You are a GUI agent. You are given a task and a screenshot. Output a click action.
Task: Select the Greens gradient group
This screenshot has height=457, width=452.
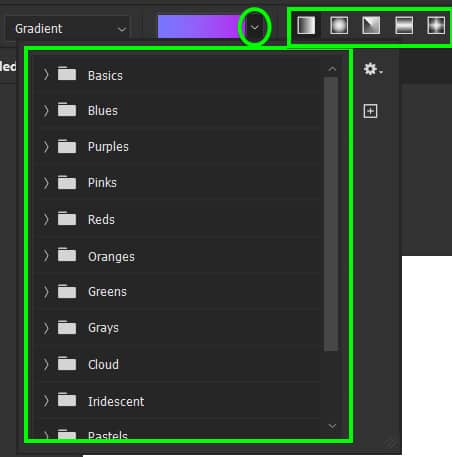[x=179, y=292]
